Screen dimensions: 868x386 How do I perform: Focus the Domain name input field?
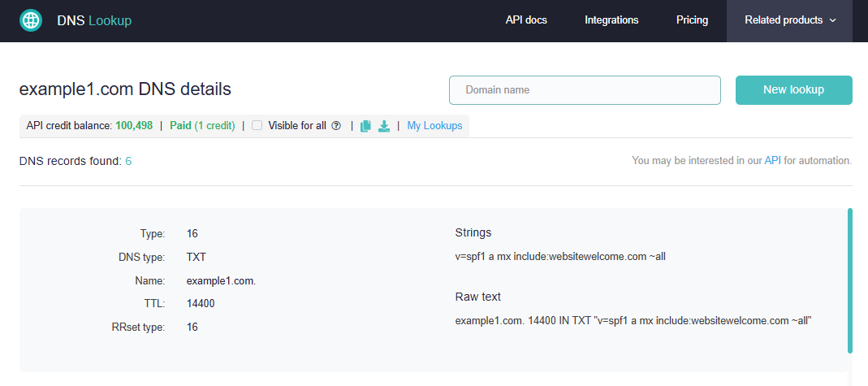pos(585,90)
